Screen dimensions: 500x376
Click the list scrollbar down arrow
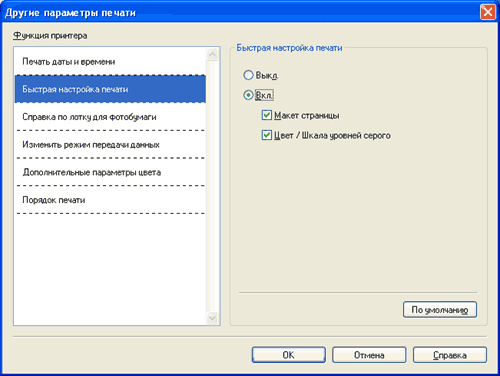[212, 318]
